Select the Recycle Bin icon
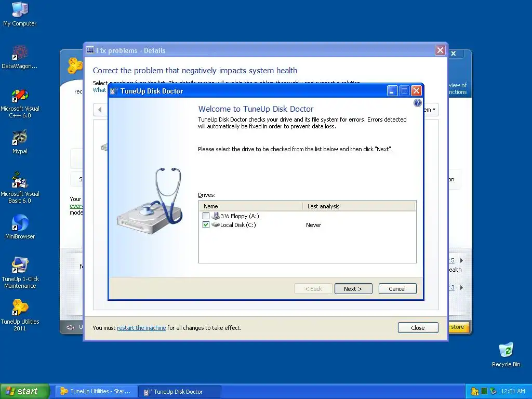The width and height of the screenshot is (532, 399). tap(506, 354)
